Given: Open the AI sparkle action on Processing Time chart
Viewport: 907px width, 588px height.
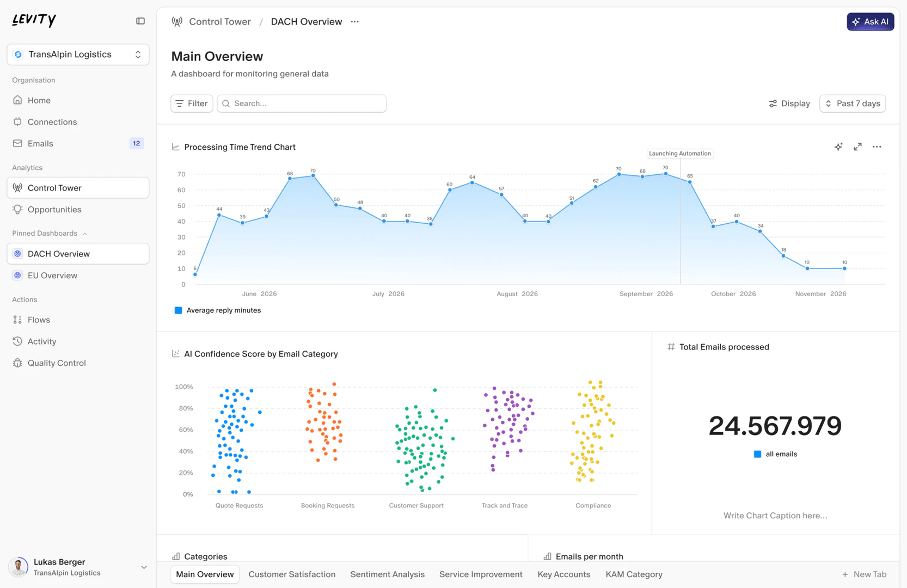Looking at the screenshot, I should tap(838, 146).
